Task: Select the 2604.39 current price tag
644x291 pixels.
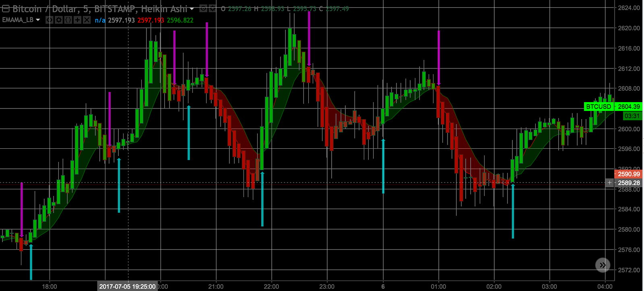Action: 629,107
